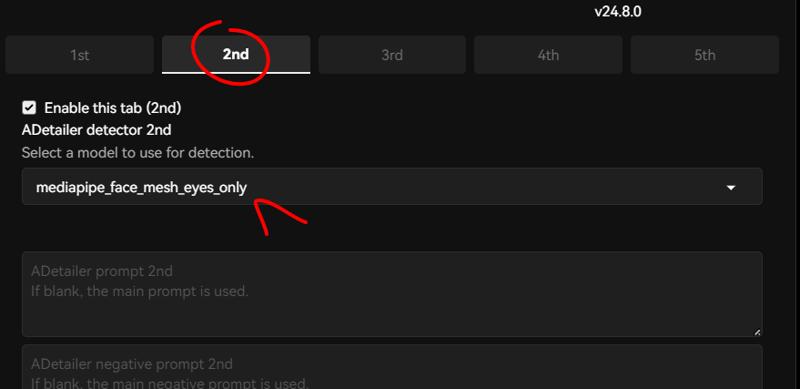Click the 'If blank, the main prompt is used' placeholder
This screenshot has width=800, height=389.
click(x=139, y=292)
